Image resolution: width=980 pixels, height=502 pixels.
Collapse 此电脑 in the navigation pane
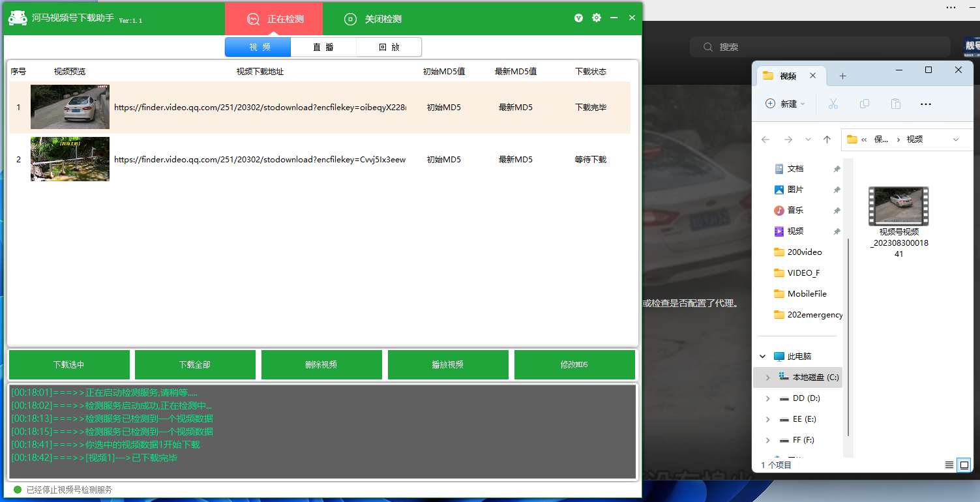pos(762,355)
